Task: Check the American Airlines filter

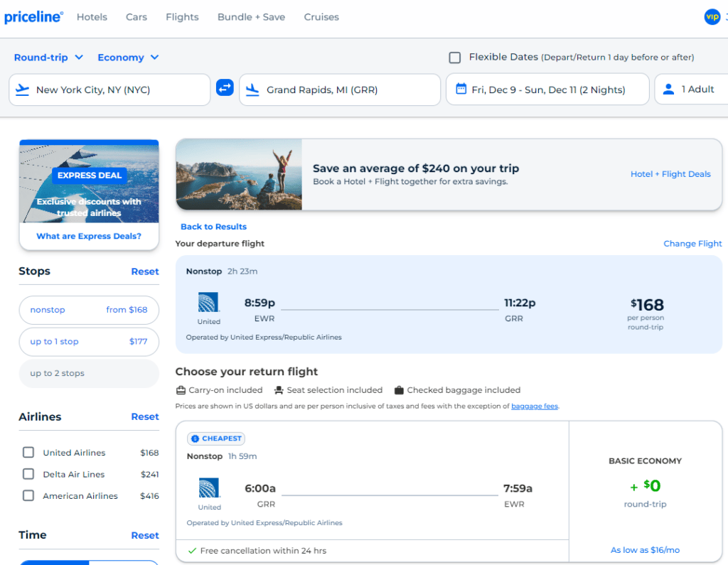Action: click(x=28, y=495)
